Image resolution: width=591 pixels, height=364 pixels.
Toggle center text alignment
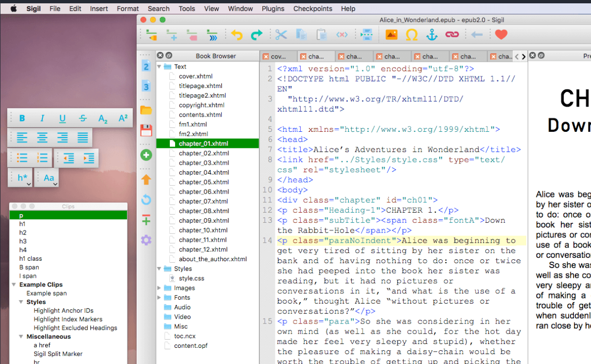click(42, 138)
